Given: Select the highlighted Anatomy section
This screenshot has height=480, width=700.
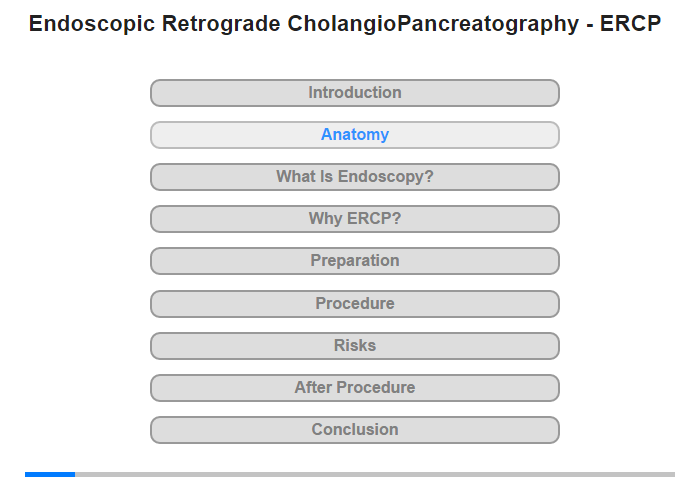Looking at the screenshot, I should tap(354, 135).
